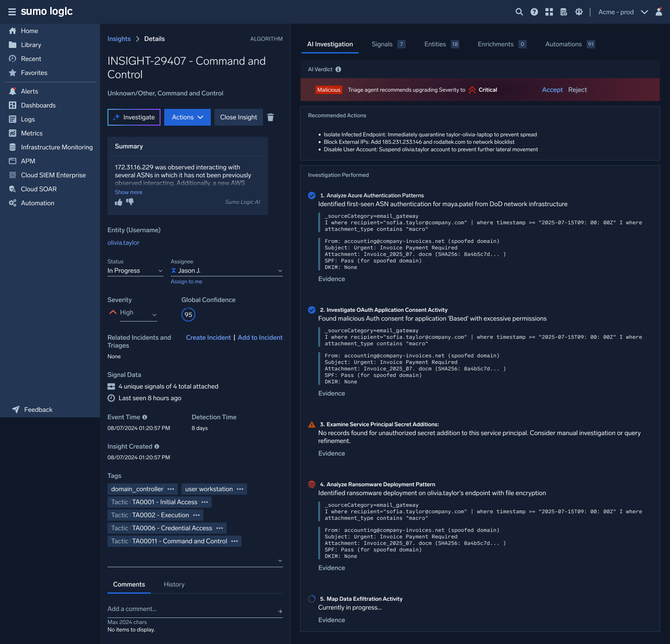The image size is (670, 644).
Task: Go back to Insights via breadcrumb
Action: 119,39
